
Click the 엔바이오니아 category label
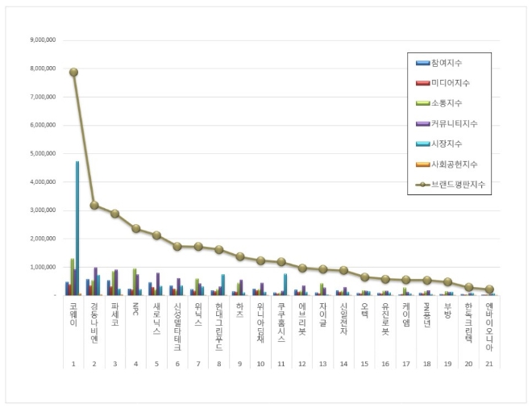coord(488,324)
